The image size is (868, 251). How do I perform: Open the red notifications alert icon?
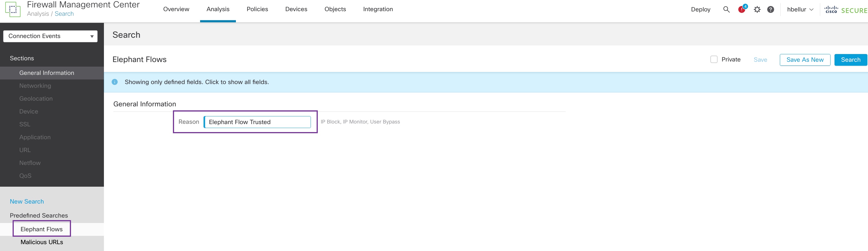tap(742, 9)
